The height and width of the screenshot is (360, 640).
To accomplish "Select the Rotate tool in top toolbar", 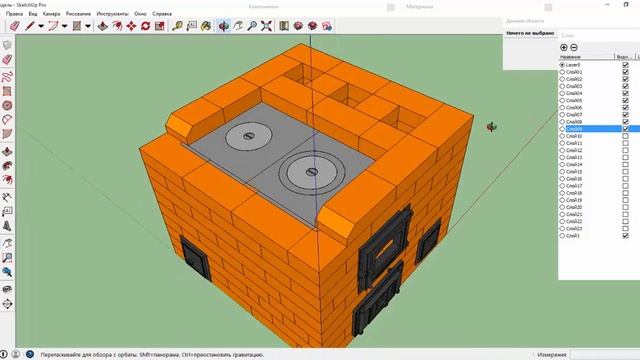I will click(146, 26).
